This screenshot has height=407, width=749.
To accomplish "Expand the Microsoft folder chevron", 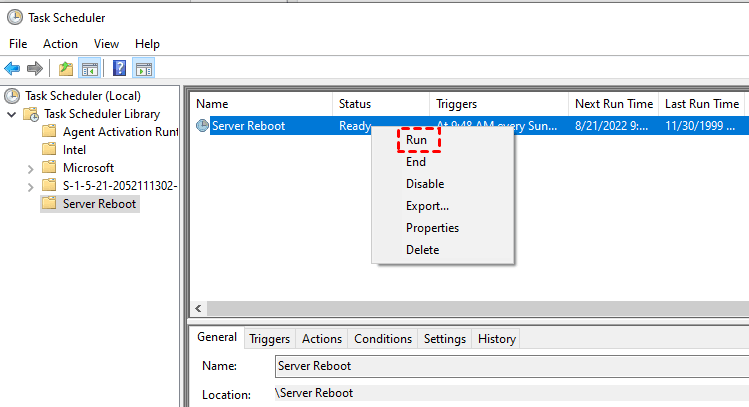I will click(x=31, y=169).
